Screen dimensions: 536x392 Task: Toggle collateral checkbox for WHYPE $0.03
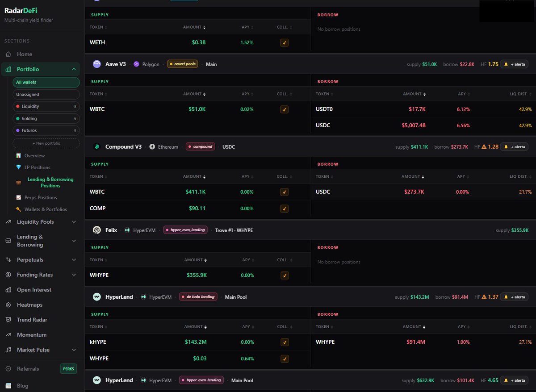pyautogui.click(x=285, y=359)
